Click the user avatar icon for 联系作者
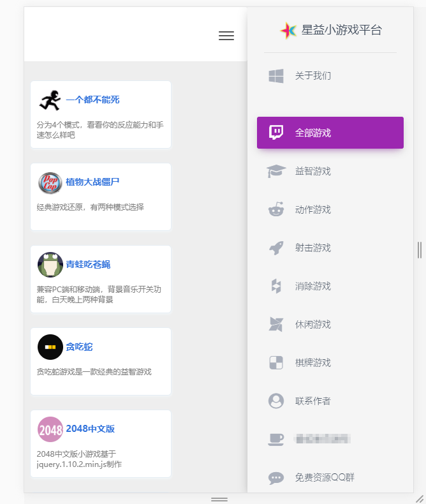Image resolution: width=426 pixels, height=504 pixels. [x=275, y=401]
